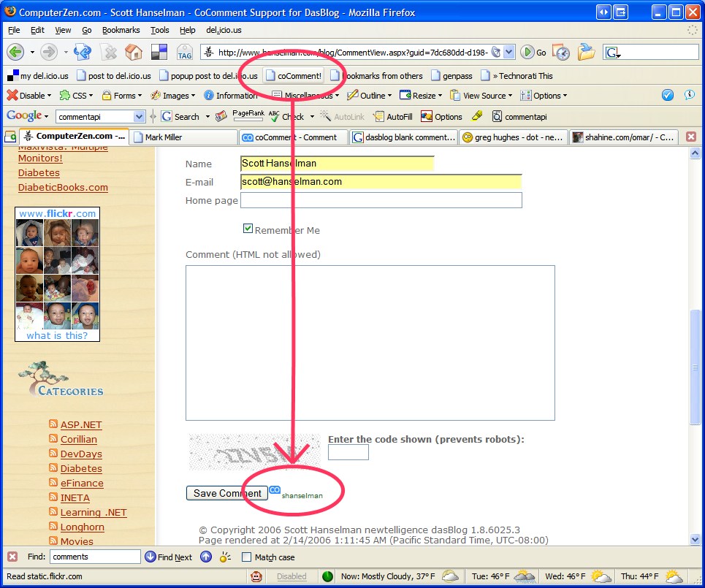
Task: Click the downloads folder icon
Action: tap(587, 52)
